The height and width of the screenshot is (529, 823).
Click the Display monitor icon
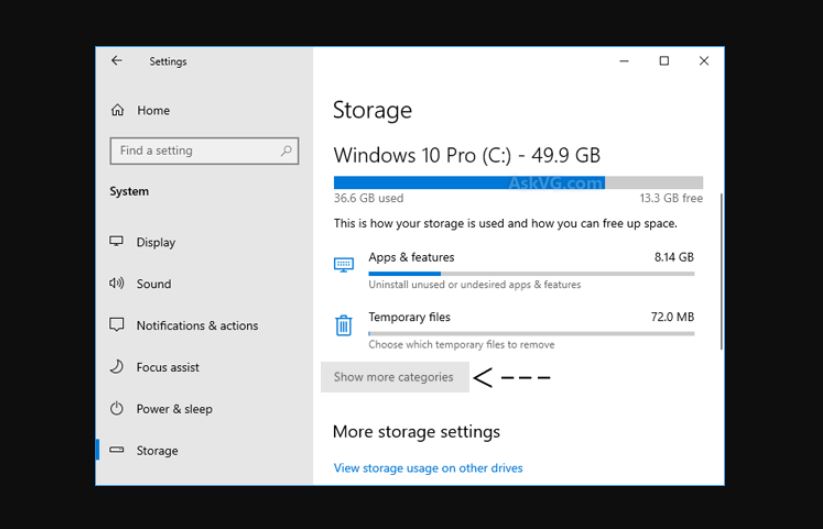click(117, 241)
